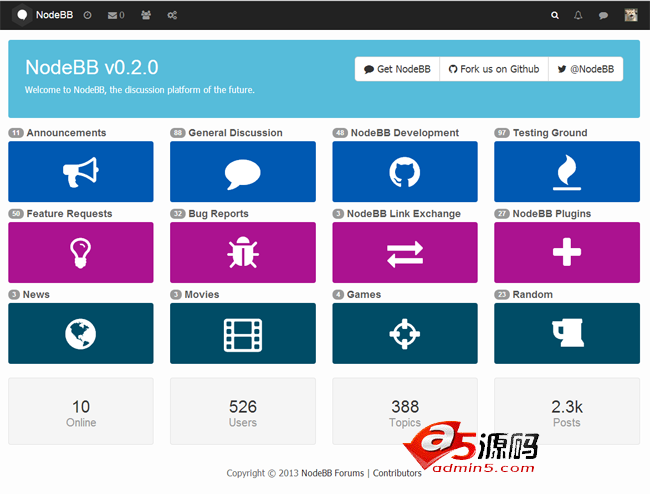Open NodeBB Development GitHub tile
The image size is (650, 494).
pos(405,172)
